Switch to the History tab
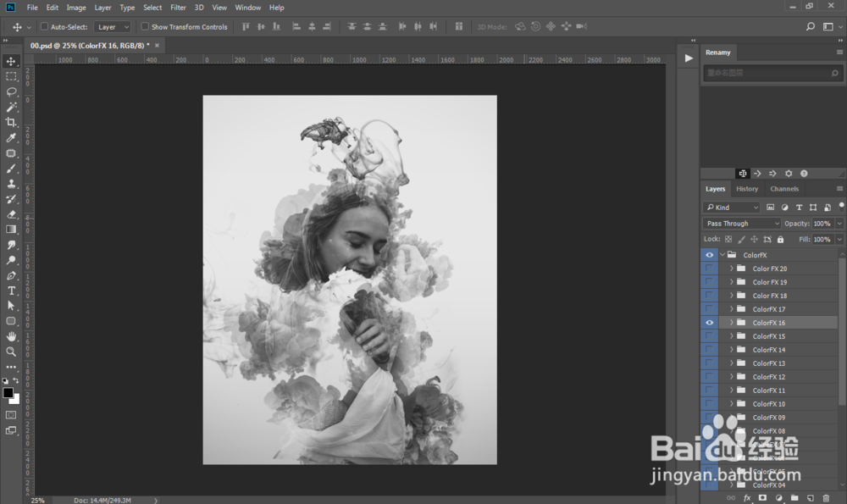This screenshot has width=847, height=504. [x=746, y=189]
